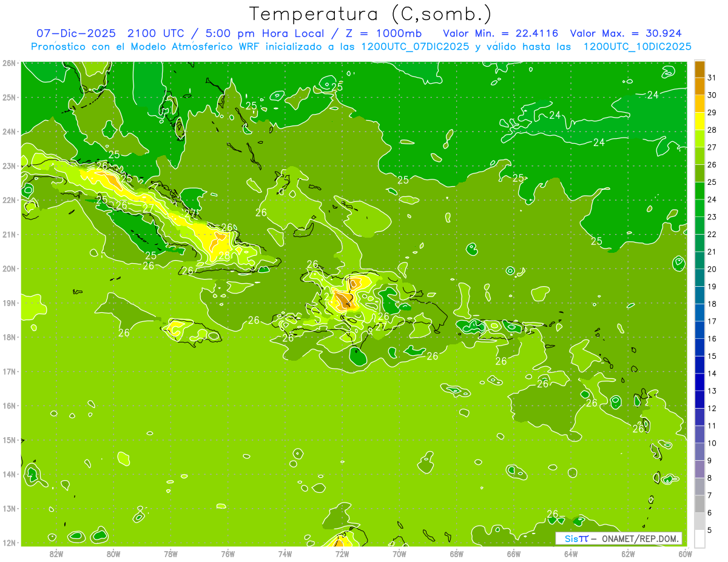Click latitude axis label '26N'
Image resolution: width=728 pixels, height=562 pixels.
9,63
